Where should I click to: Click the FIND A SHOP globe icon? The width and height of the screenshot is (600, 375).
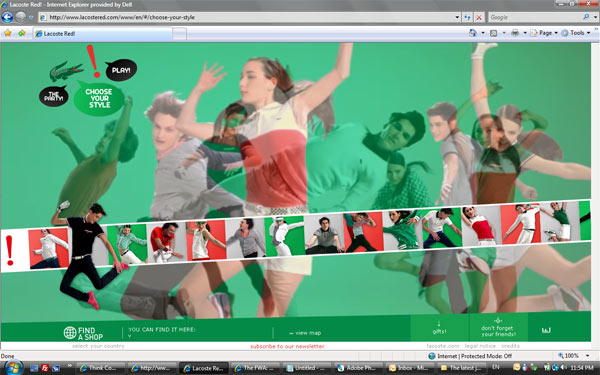(70, 333)
